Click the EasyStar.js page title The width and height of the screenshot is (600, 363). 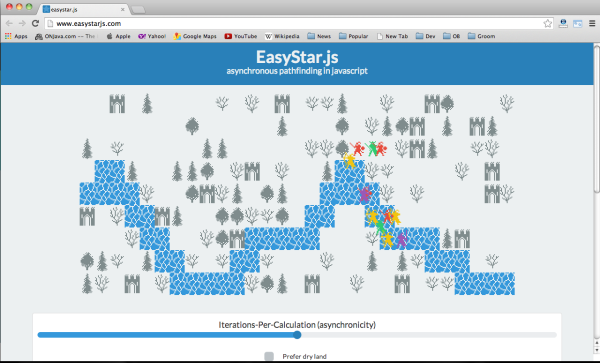coord(297,57)
